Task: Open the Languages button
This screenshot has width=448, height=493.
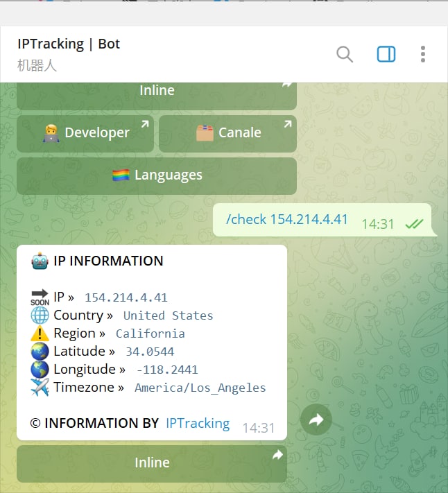Action: tap(157, 175)
